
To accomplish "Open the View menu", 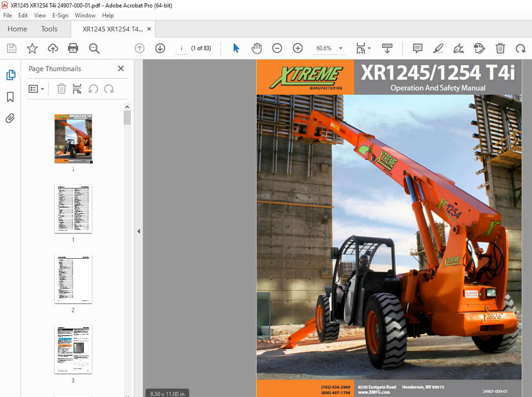I will coord(40,15).
